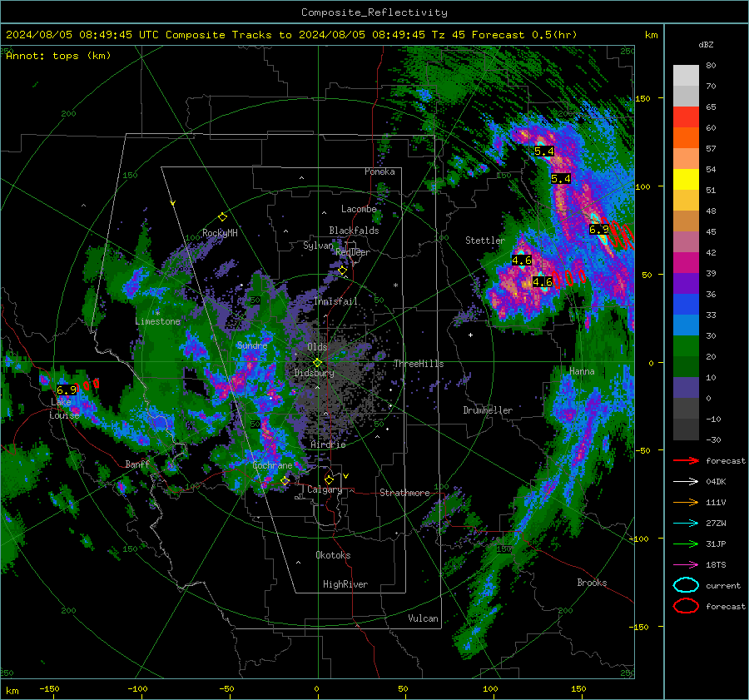Click the yellow diamond marker below RedDeer

(x=342, y=271)
